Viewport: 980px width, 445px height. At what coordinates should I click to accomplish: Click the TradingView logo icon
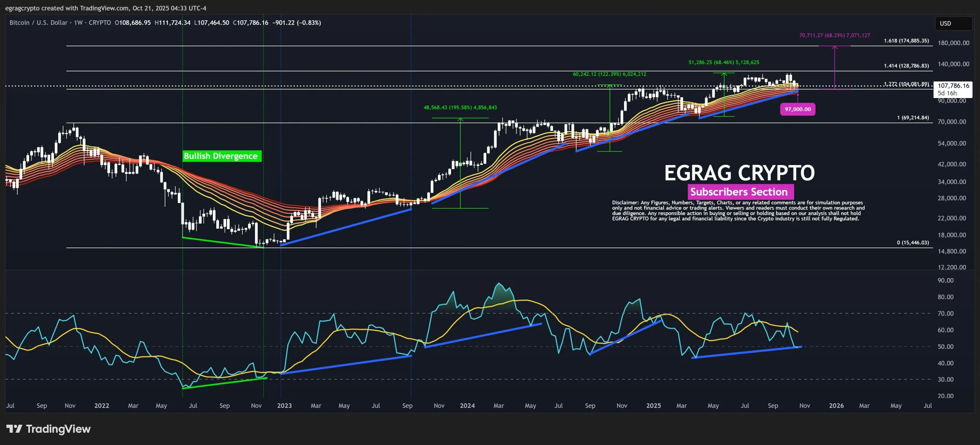tap(15, 429)
